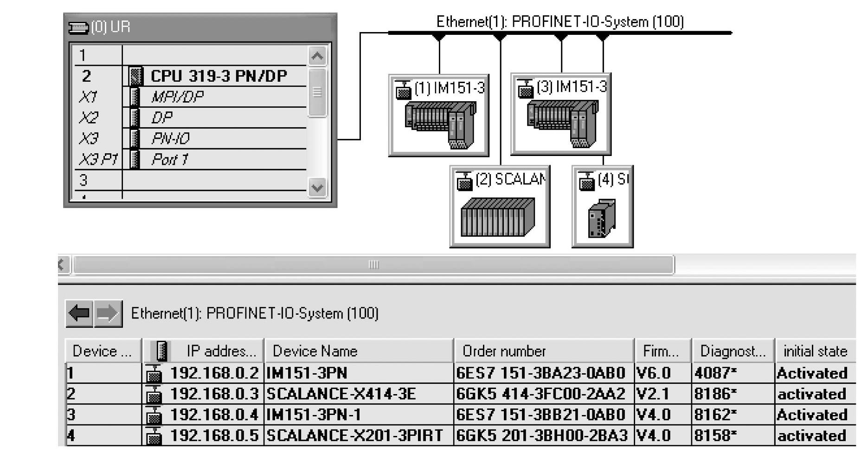Click the IM151-3PN device name cell
This screenshot has height=454, width=868.
click(x=359, y=374)
